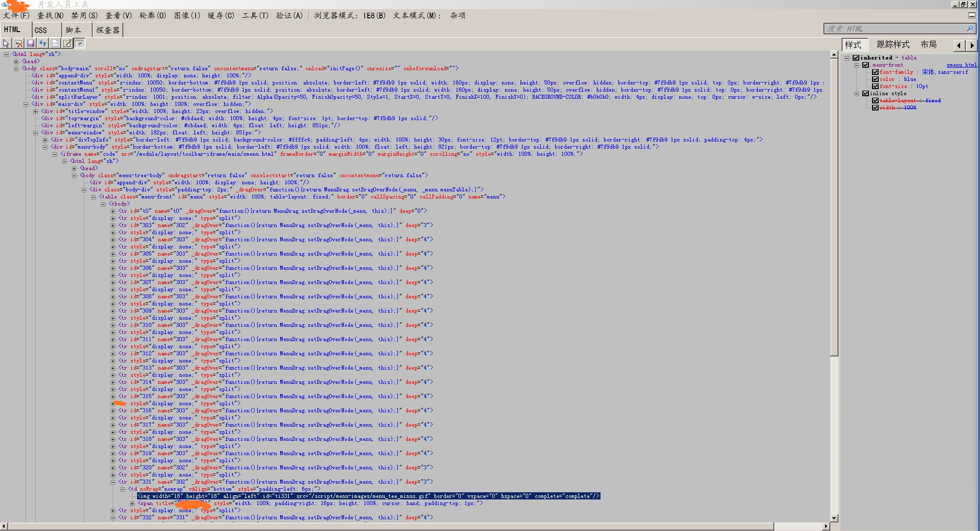Collapse the inherited - table style group
The height and width of the screenshot is (531, 980).
point(847,58)
